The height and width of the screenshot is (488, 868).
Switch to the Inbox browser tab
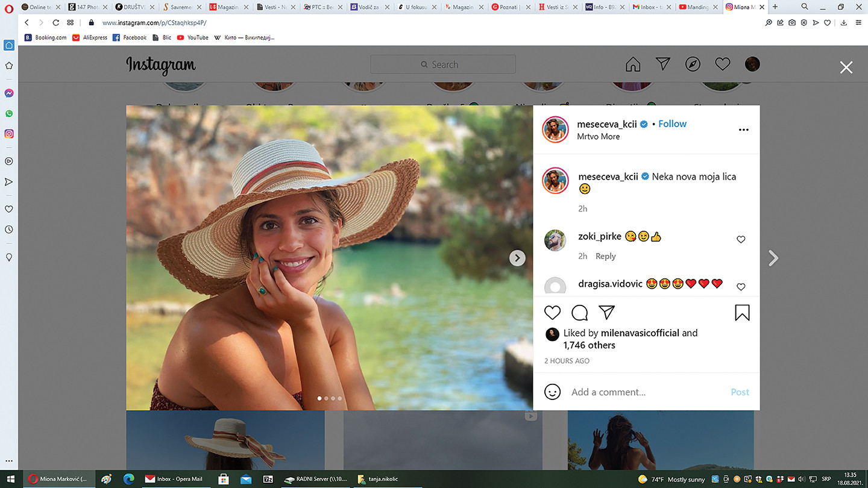click(x=648, y=7)
